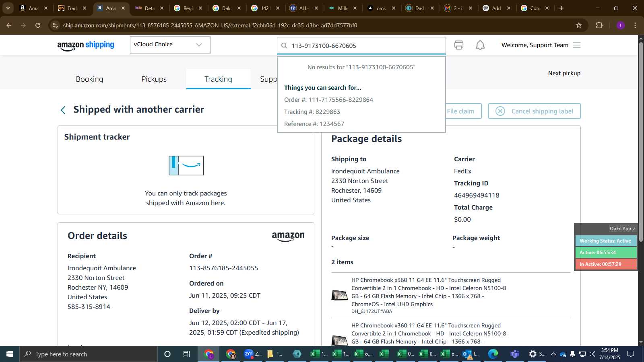Open the notifications bell
644x362 pixels.
480,45
